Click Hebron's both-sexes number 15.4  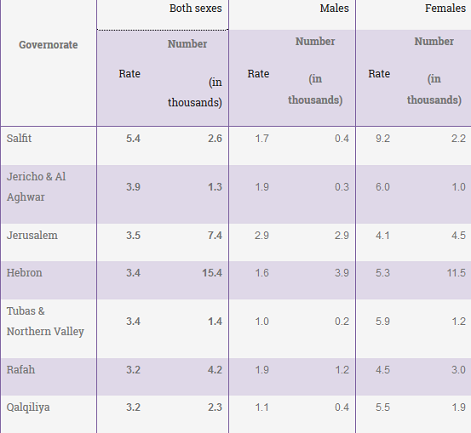212,273
